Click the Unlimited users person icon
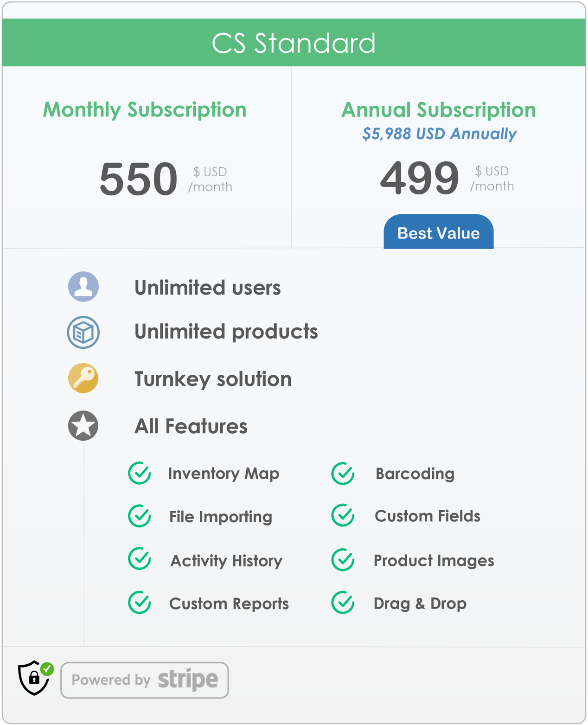The image size is (588, 725). pos(83,287)
